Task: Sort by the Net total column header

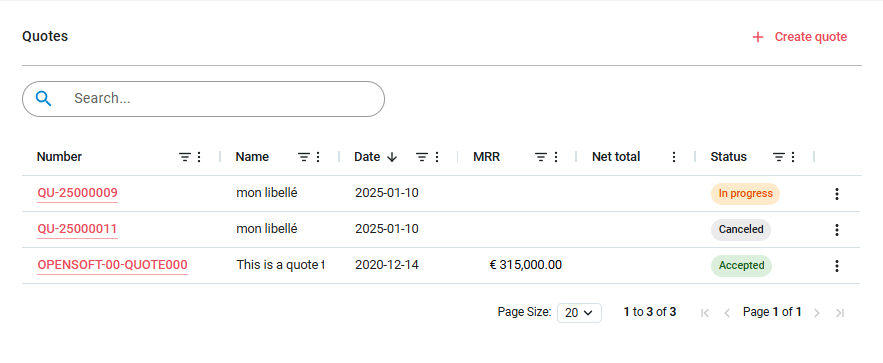Action: pos(616,157)
